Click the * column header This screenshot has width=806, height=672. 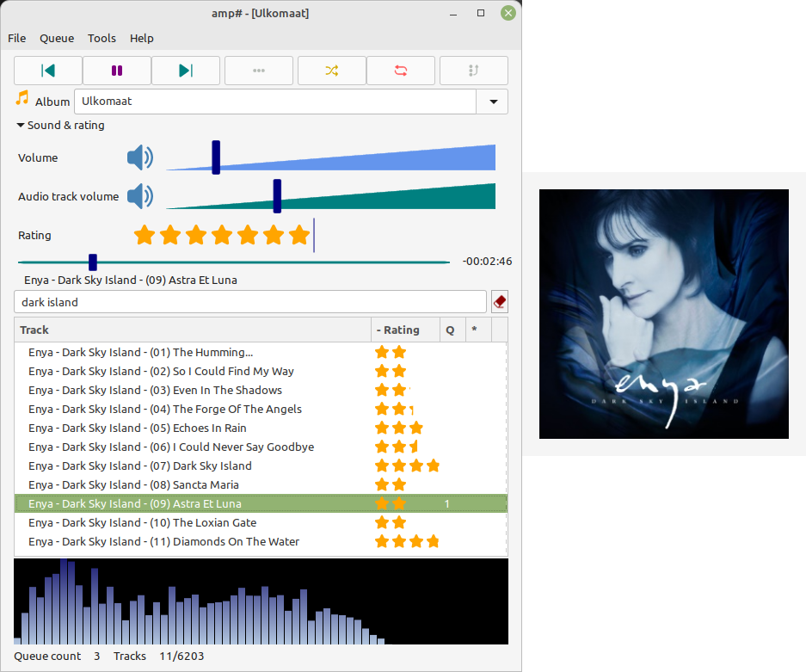[478, 330]
